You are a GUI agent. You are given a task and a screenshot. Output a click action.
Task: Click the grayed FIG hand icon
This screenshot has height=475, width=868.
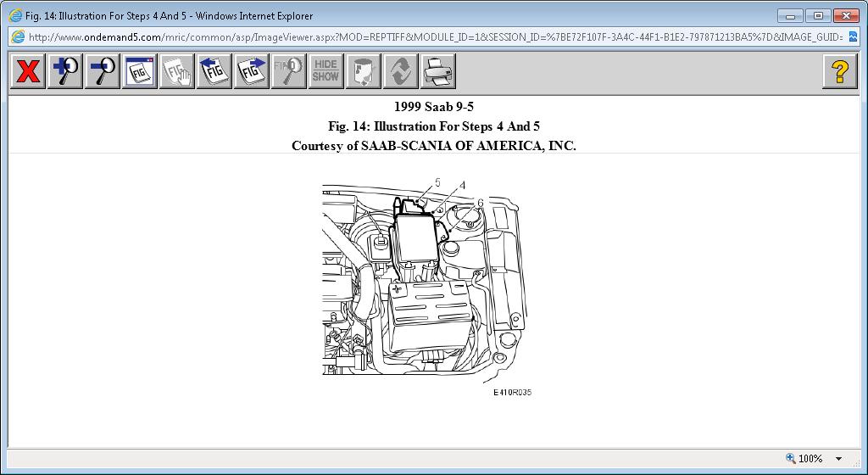(176, 71)
